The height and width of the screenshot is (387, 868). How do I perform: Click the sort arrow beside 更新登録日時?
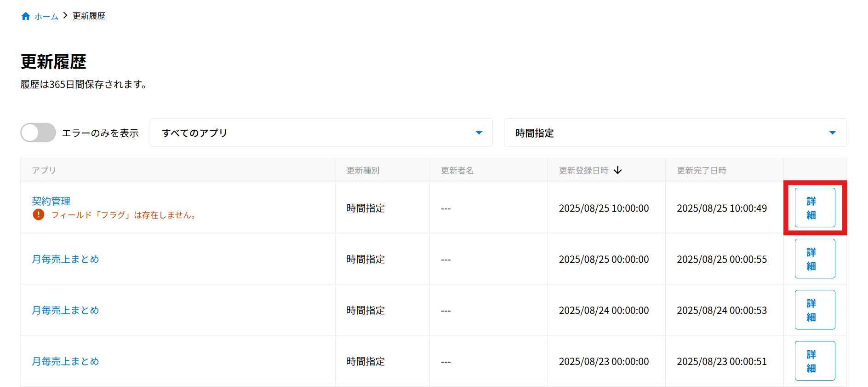coord(618,170)
